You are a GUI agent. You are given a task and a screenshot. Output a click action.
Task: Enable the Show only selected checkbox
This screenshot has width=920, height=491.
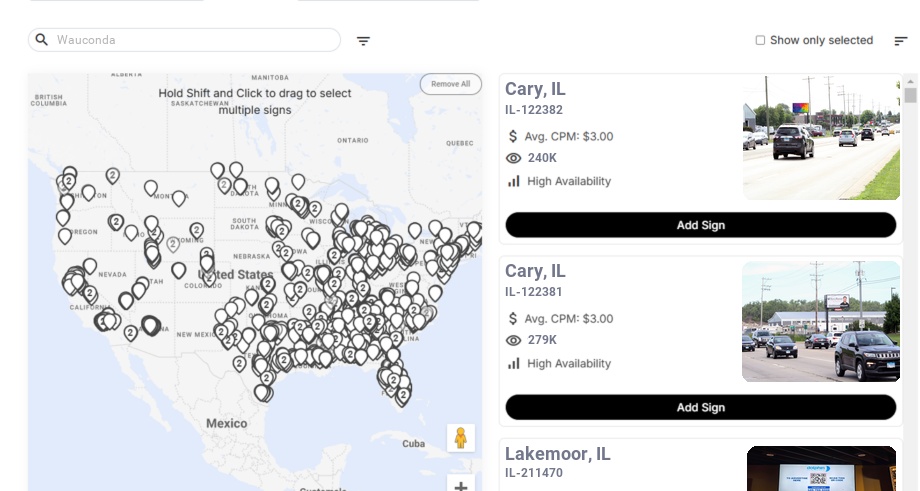coord(760,41)
